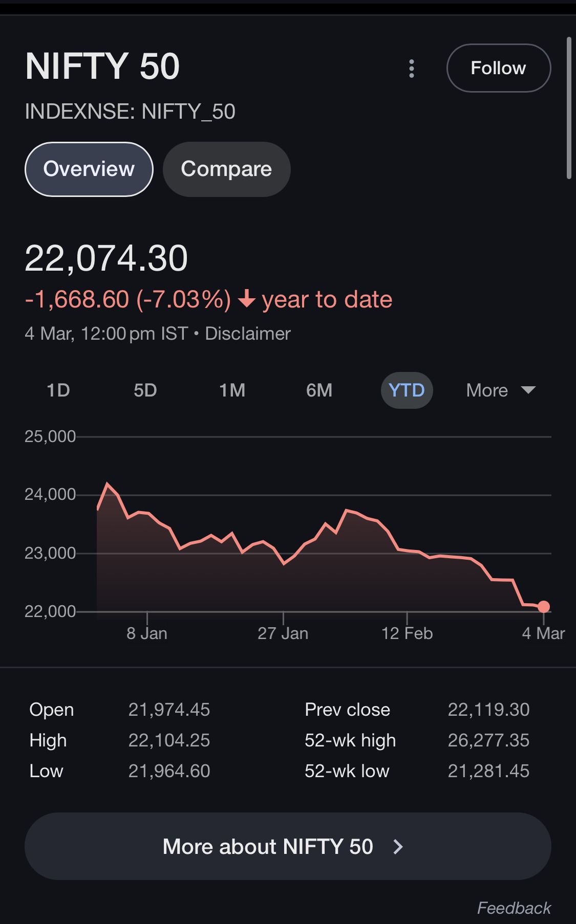
Task: Click the downward arrow next to year to date
Action: (x=247, y=299)
